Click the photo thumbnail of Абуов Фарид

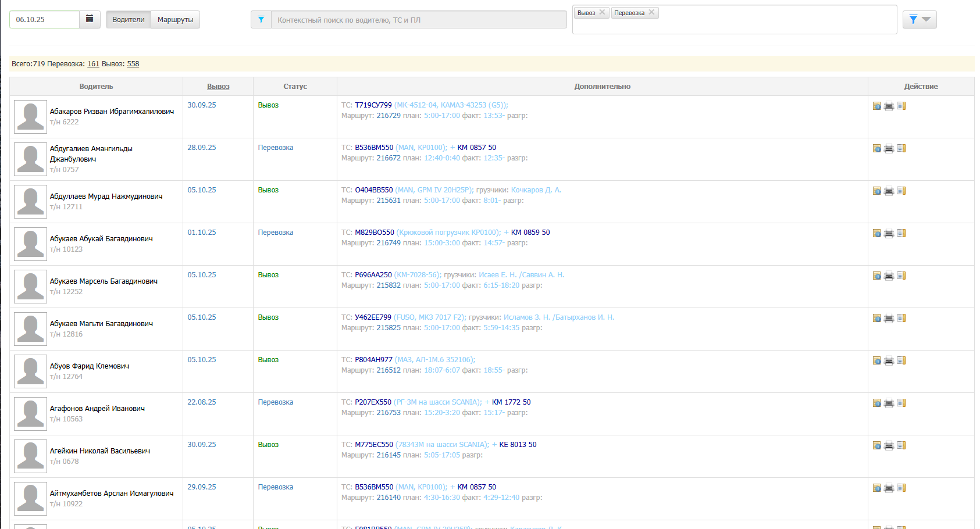[30, 371]
